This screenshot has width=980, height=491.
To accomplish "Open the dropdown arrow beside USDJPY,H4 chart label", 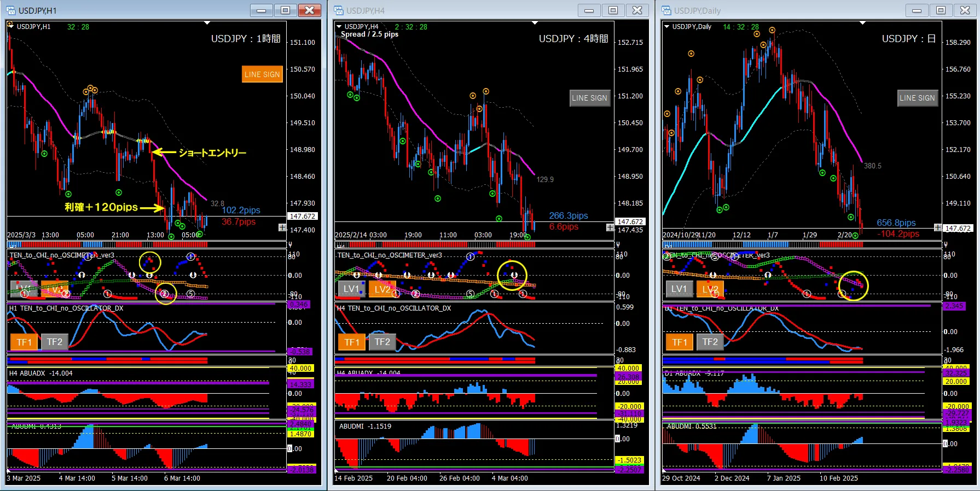I will (339, 26).
